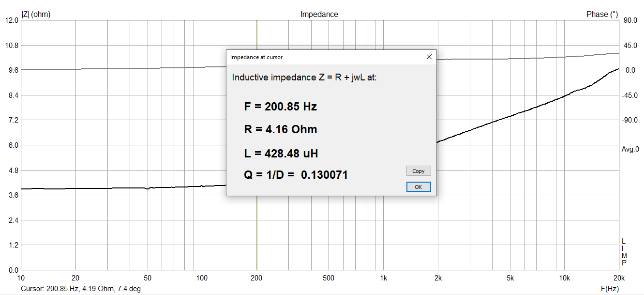
Task: Select the F = 200.85 Hz value
Action: pos(281,107)
